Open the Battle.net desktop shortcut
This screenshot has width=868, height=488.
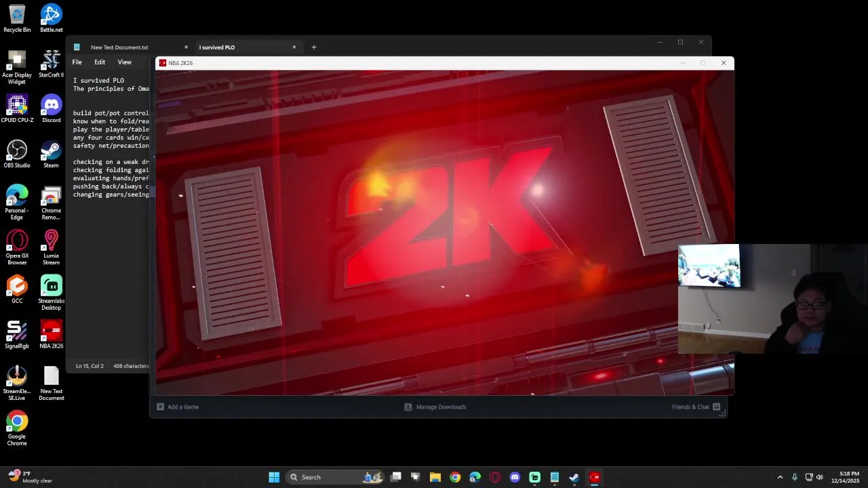tap(51, 18)
